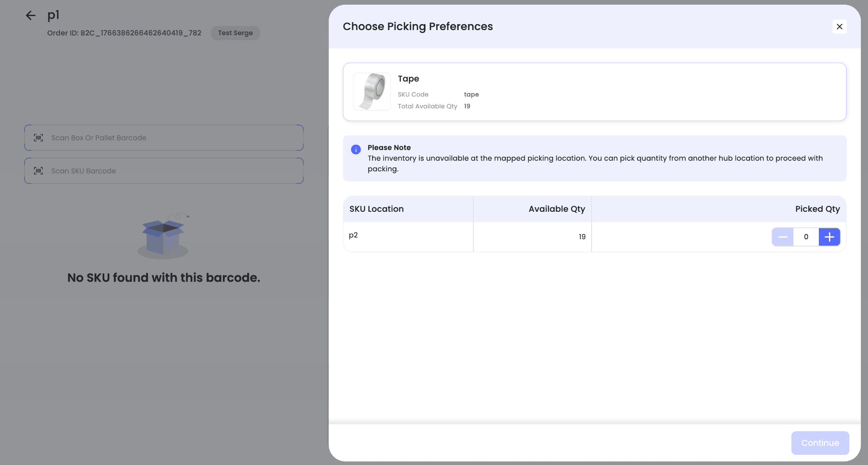Click the info icon beside Please Note

[x=356, y=149]
